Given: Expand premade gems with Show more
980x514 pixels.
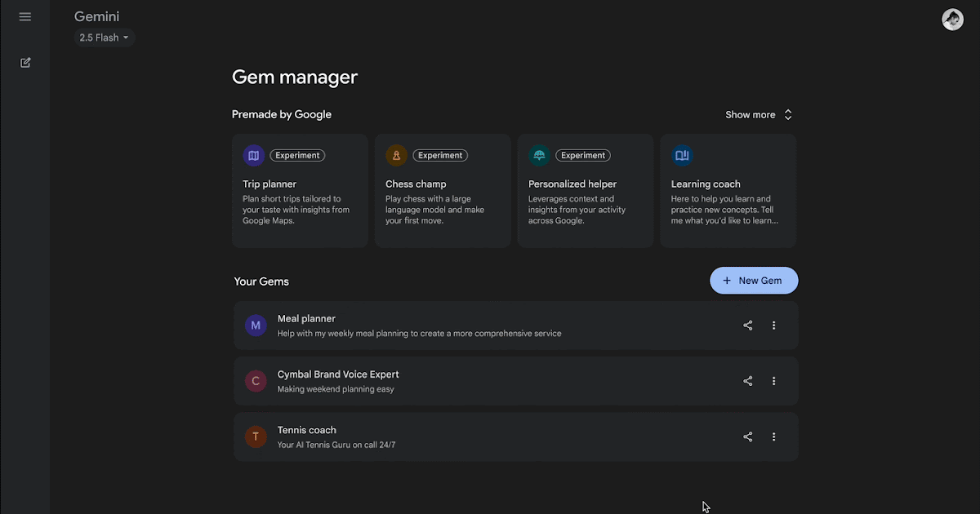Looking at the screenshot, I should [x=759, y=115].
